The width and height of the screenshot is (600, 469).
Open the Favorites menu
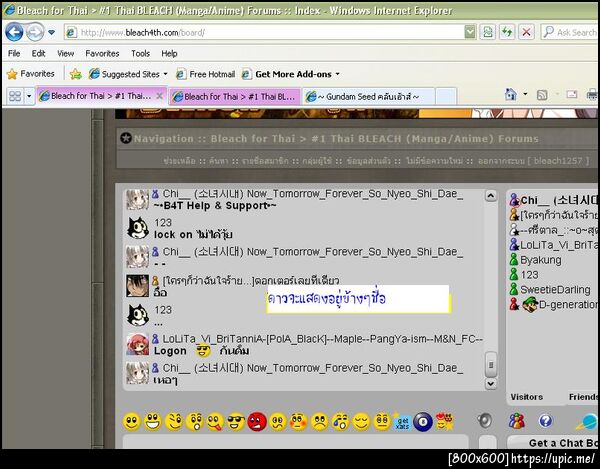coord(102,54)
